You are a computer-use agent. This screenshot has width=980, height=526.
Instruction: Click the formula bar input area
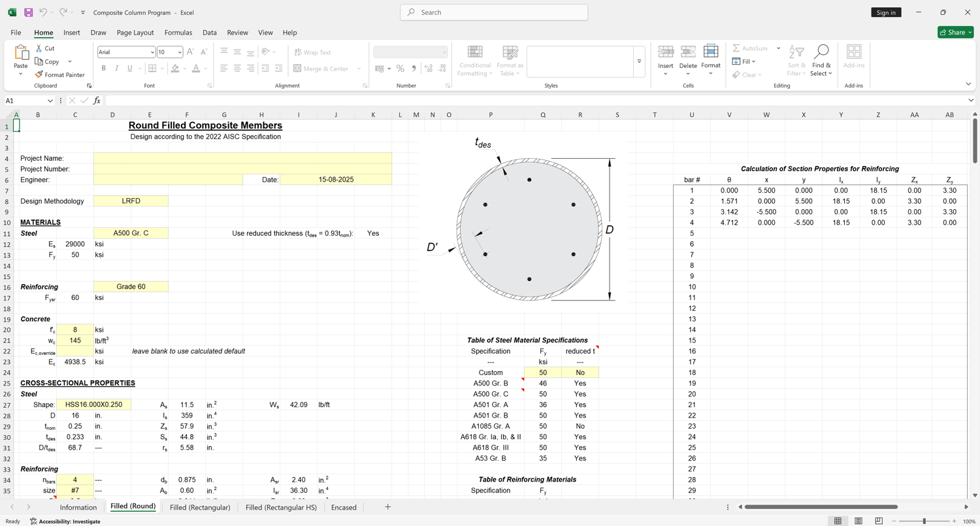click(x=535, y=101)
